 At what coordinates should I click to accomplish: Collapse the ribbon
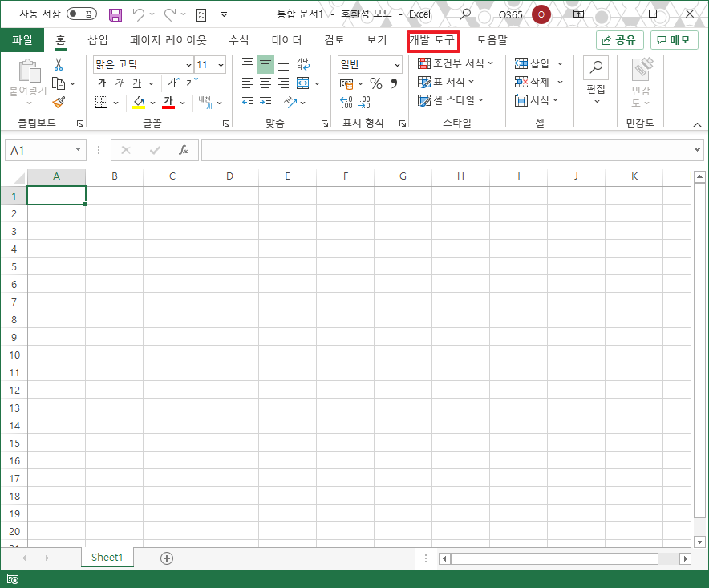697,124
